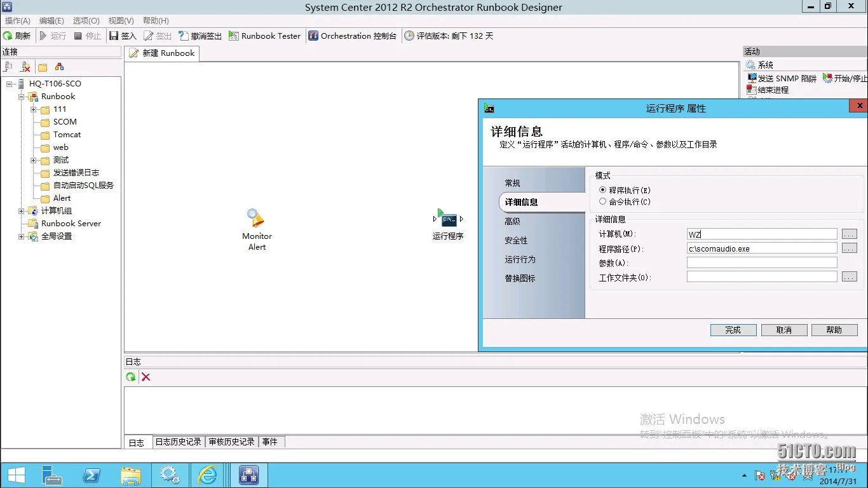Select the 运行程序 activity icon on canvas
The height and width of the screenshot is (488, 868).
coord(449,219)
